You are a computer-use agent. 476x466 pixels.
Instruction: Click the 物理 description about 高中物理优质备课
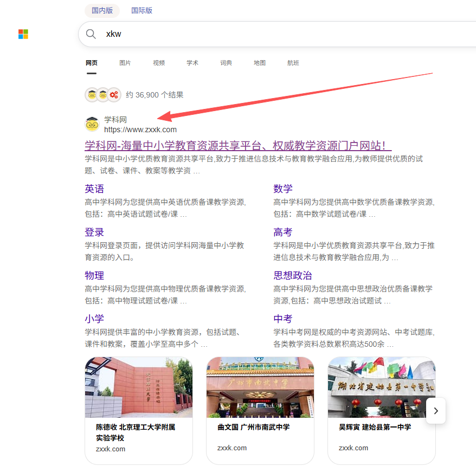pyautogui.click(x=165, y=295)
